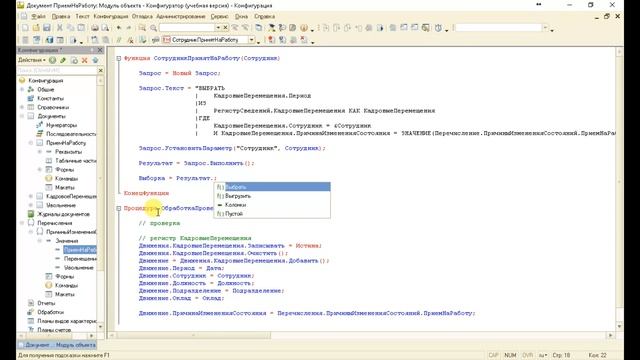This screenshot has height=360, width=640.
Task: Collapse the ПриемНаРаботу document node
Action: point(31,143)
